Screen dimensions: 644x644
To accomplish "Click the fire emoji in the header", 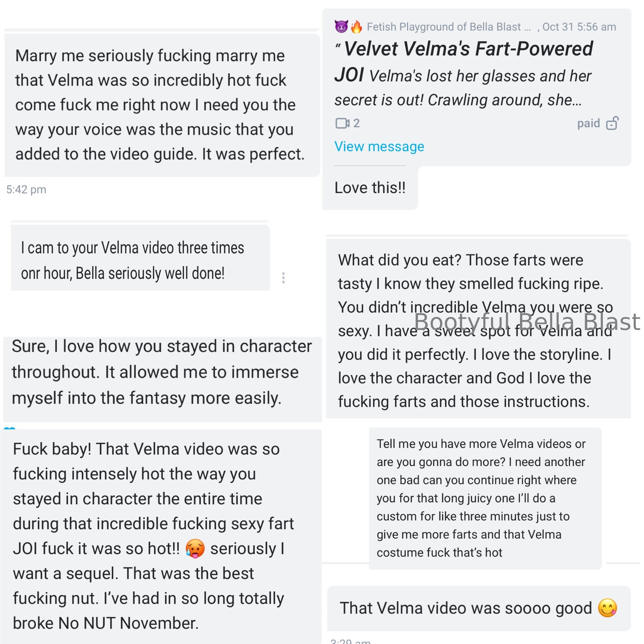I will click(356, 27).
